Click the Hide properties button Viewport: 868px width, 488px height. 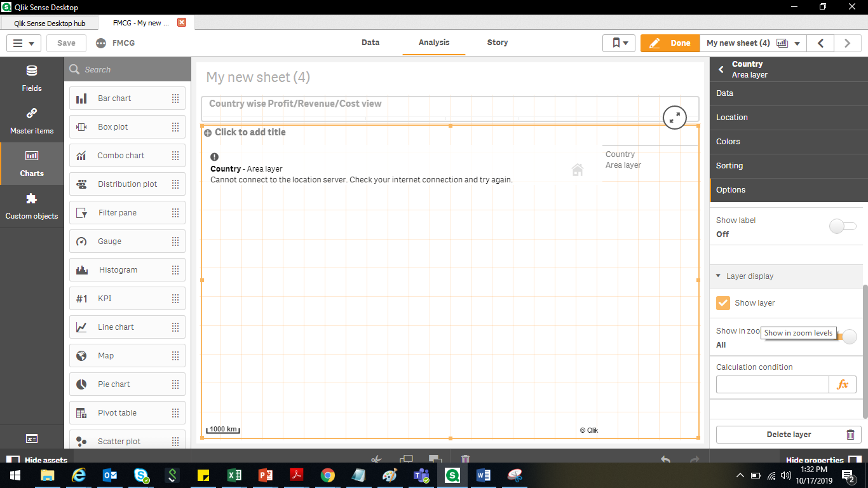coord(824,460)
